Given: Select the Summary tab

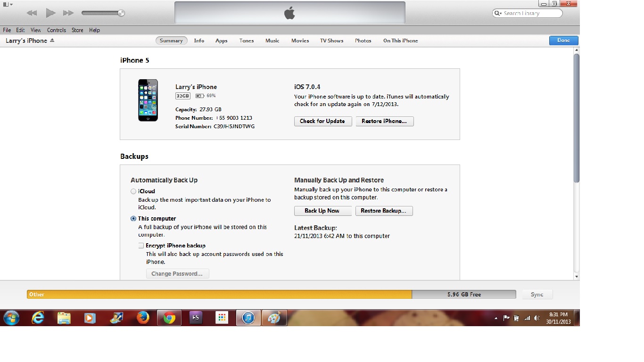Looking at the screenshot, I should tap(171, 41).
